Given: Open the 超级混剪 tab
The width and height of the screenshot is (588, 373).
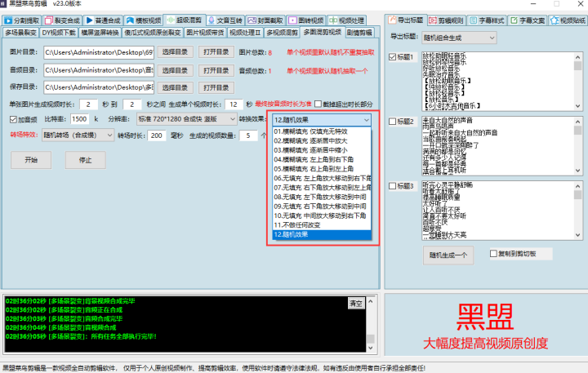Looking at the screenshot, I should pyautogui.click(x=185, y=20).
